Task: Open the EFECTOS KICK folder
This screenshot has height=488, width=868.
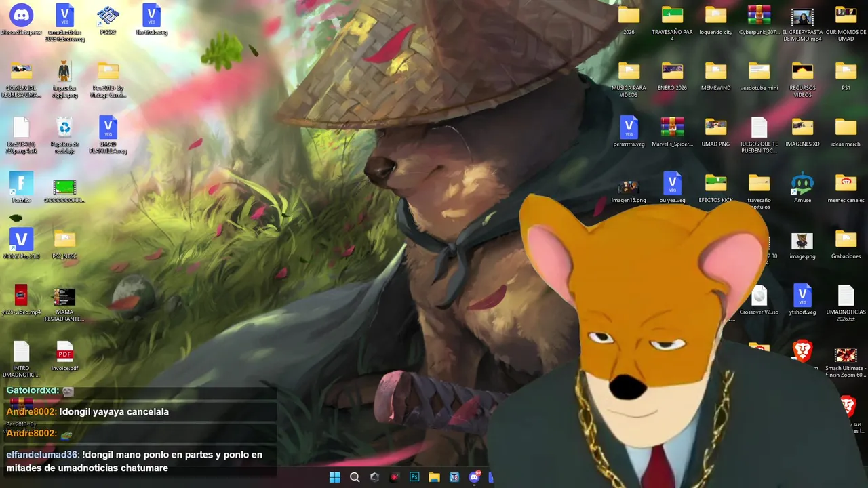Action: tap(715, 184)
